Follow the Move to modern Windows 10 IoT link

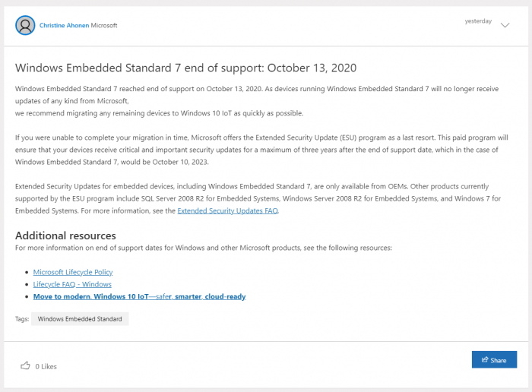tap(139, 296)
